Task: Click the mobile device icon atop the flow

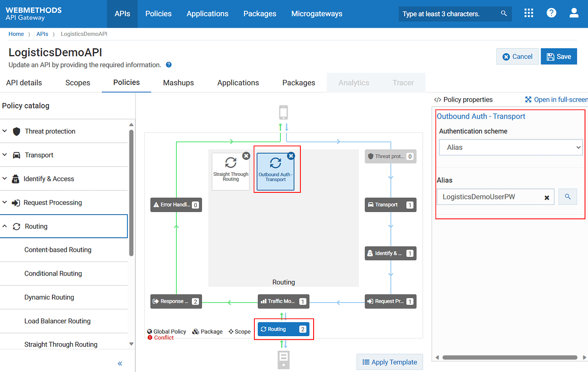Action: [283, 113]
